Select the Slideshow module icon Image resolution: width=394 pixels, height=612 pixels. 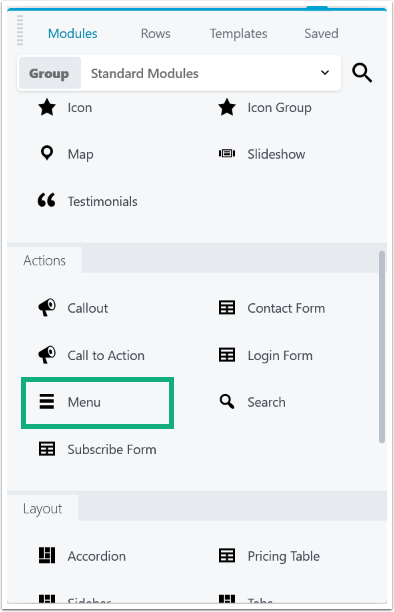click(x=227, y=153)
